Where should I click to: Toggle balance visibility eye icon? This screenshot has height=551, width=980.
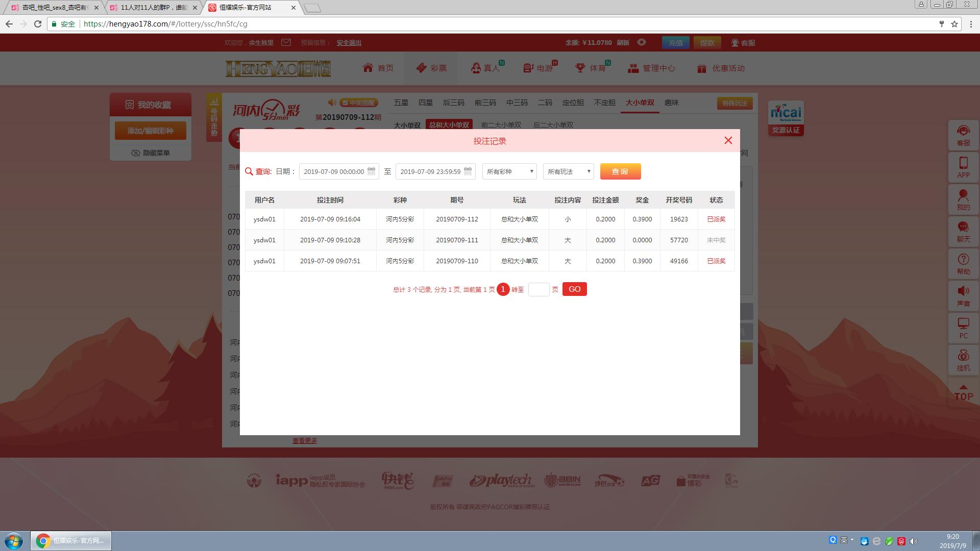tap(642, 42)
